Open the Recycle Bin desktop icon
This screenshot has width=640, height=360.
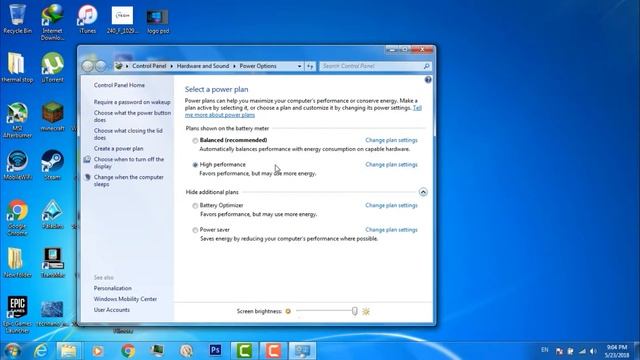click(x=17, y=19)
